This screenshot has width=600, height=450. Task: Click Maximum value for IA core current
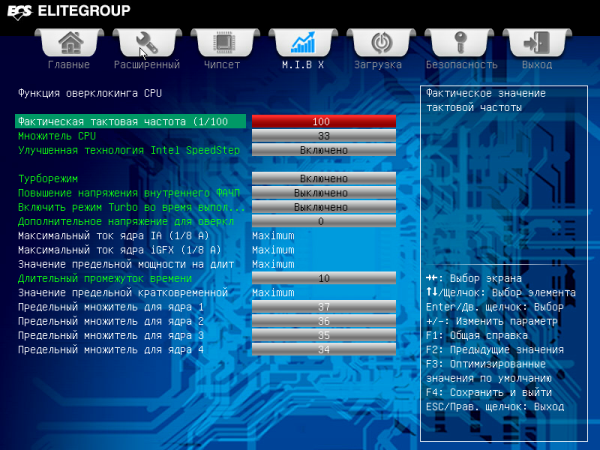click(273, 236)
